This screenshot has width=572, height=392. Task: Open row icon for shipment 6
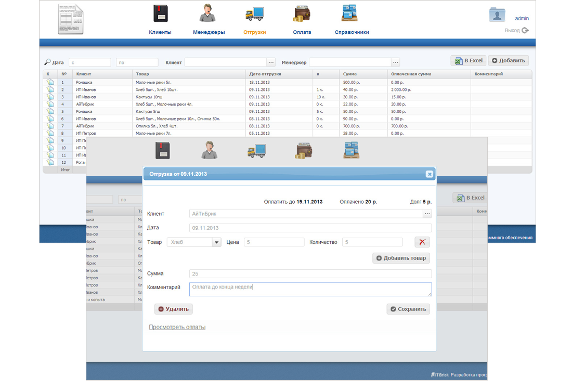(50, 119)
